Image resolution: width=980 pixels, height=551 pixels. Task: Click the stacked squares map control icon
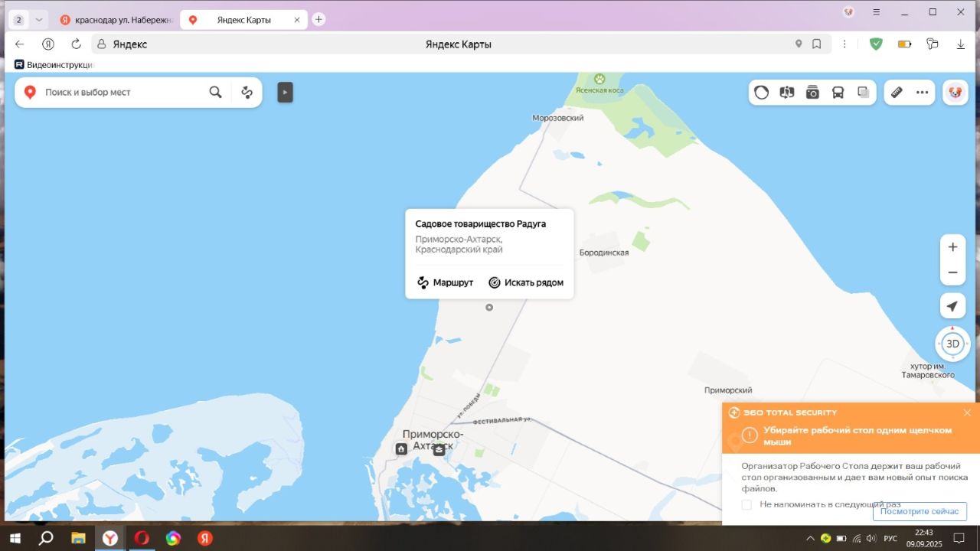pyautogui.click(x=864, y=93)
